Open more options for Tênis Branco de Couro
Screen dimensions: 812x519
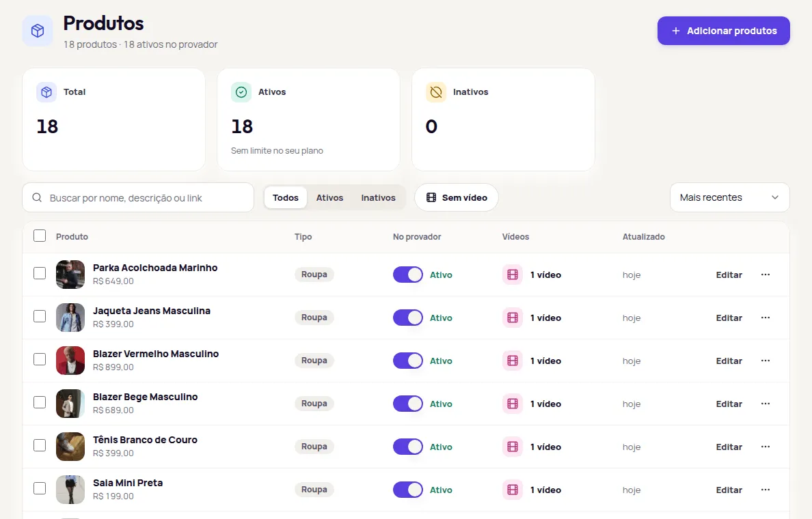click(766, 447)
